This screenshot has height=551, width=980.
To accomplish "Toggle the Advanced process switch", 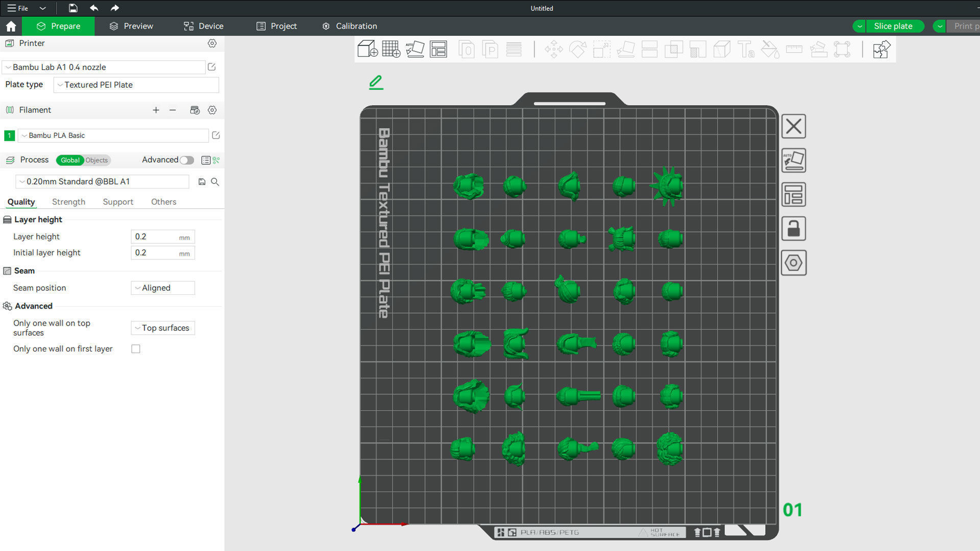I will [x=187, y=160].
